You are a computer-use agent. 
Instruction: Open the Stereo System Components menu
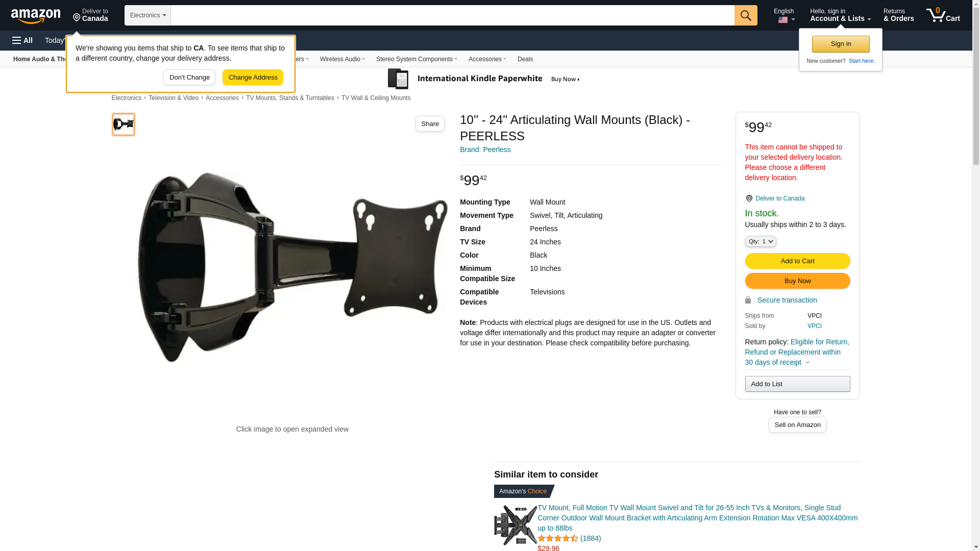(x=416, y=59)
